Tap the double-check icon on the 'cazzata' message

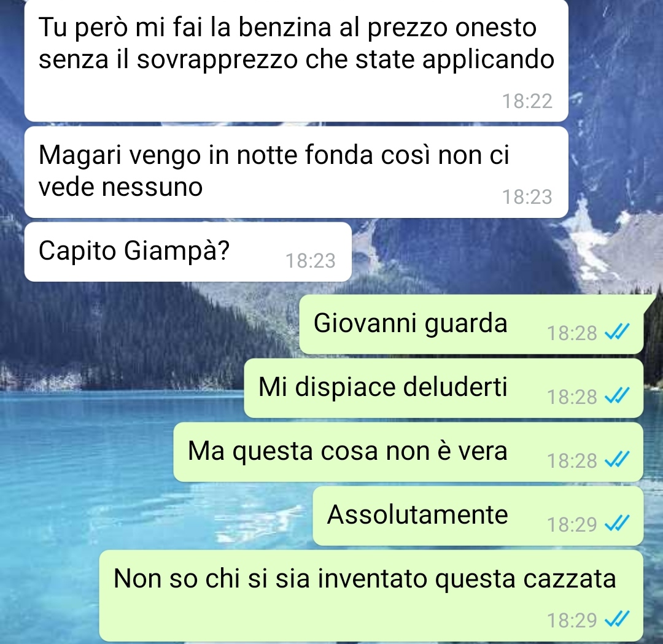[x=617, y=619]
